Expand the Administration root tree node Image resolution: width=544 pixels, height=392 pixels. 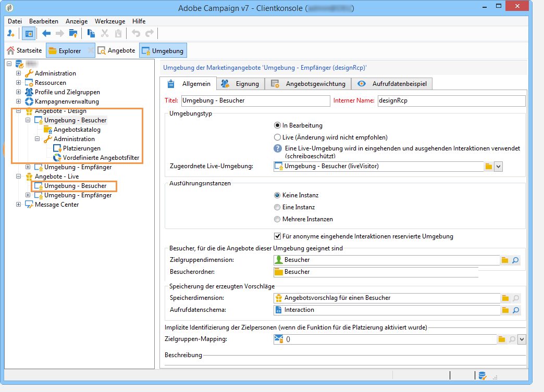[x=18, y=73]
